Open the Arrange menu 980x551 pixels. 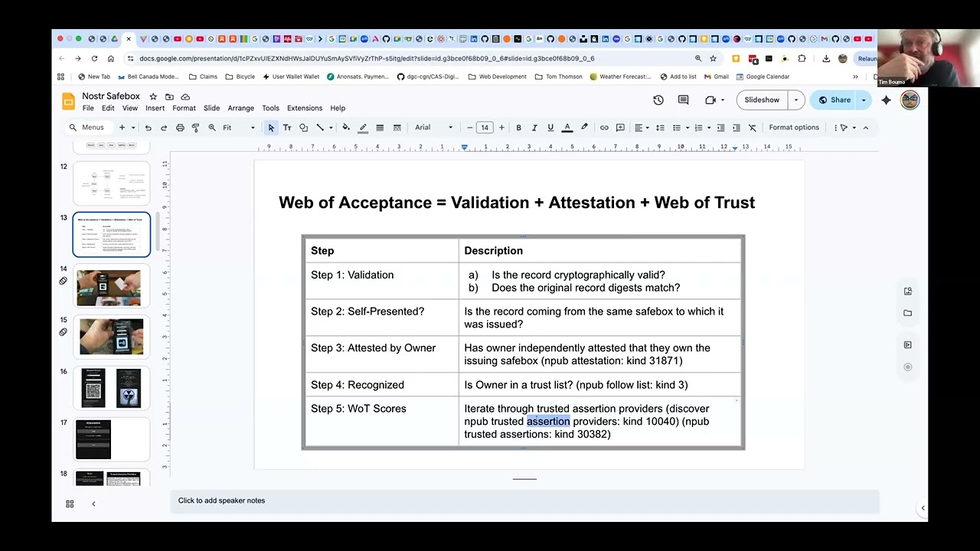tap(240, 109)
